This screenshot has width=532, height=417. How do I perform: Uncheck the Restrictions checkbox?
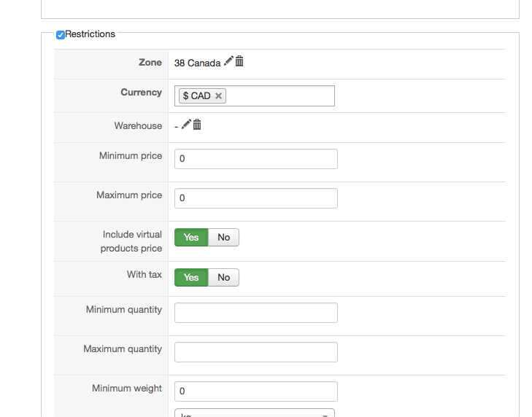pyautogui.click(x=61, y=34)
